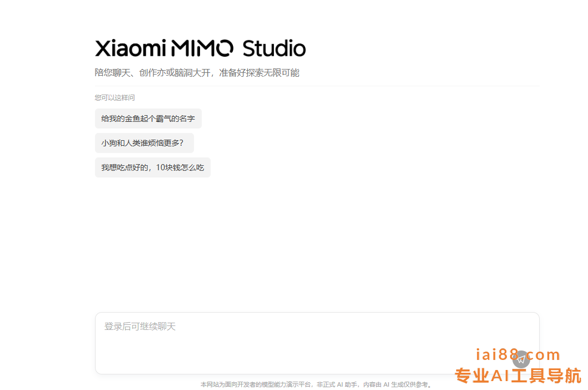Click the MiMo logo lettering
The image size is (588, 390).
pos(202,48)
